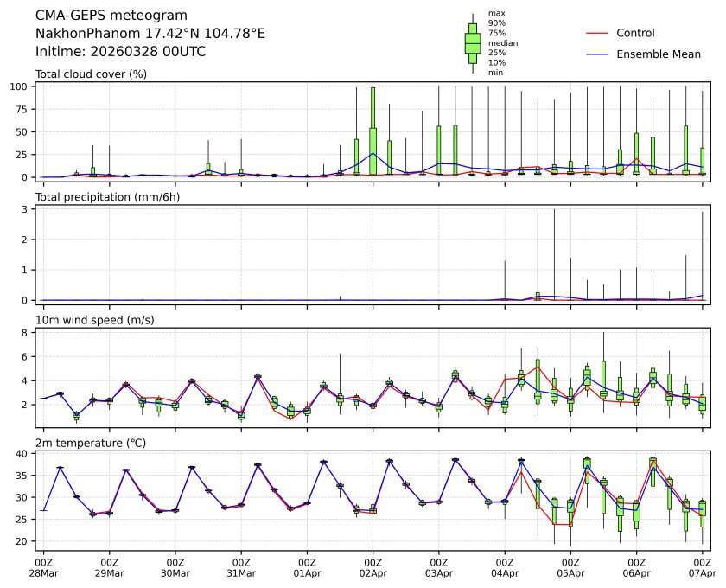Screen dimensions: 726x588
Task: Click the red Control line legend sample
Action: (597, 33)
